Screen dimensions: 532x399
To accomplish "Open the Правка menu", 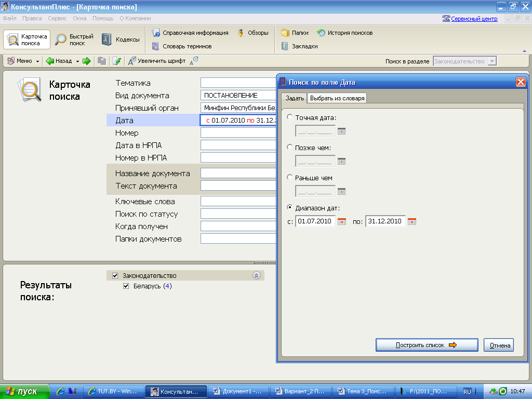I will coord(32,18).
